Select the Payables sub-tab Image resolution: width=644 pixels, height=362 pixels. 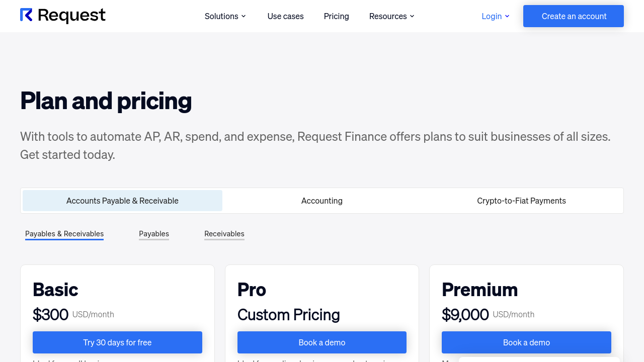(154, 234)
